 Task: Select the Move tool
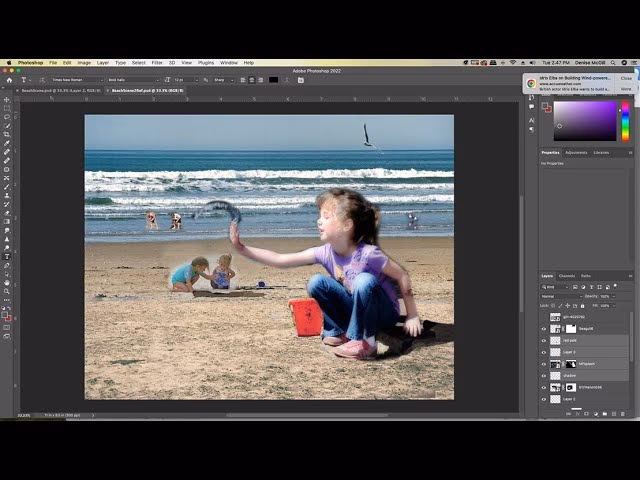point(7,100)
